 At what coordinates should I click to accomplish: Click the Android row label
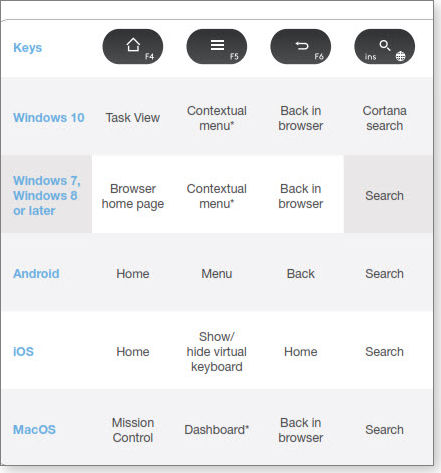36,274
